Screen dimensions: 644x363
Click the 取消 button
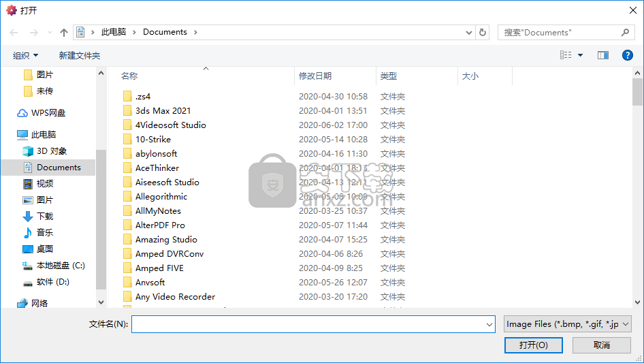click(x=602, y=345)
